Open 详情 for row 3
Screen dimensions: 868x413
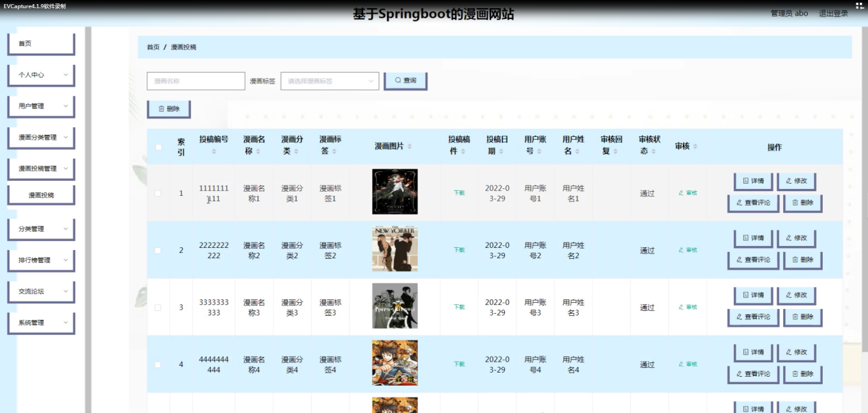click(754, 296)
